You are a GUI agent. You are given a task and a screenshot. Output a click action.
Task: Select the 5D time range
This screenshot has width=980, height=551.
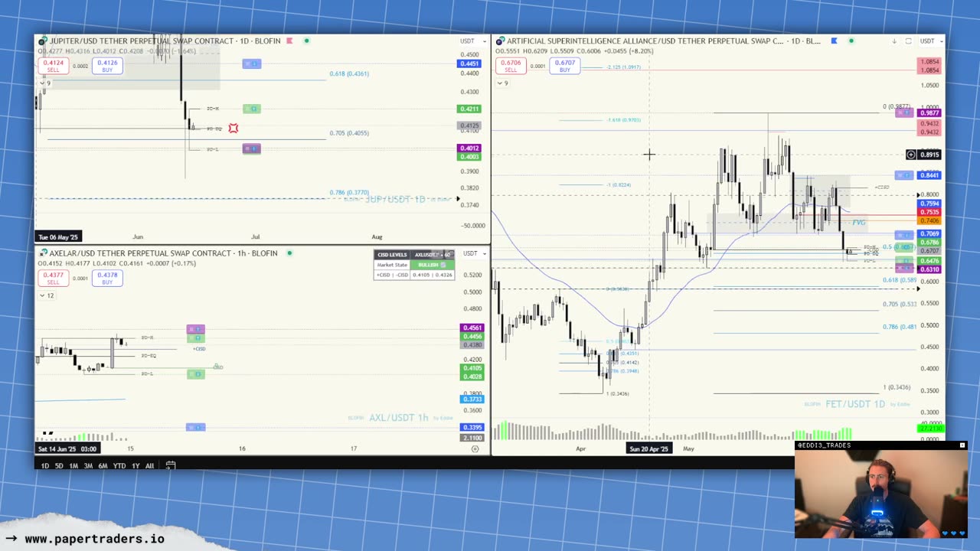[x=59, y=465]
